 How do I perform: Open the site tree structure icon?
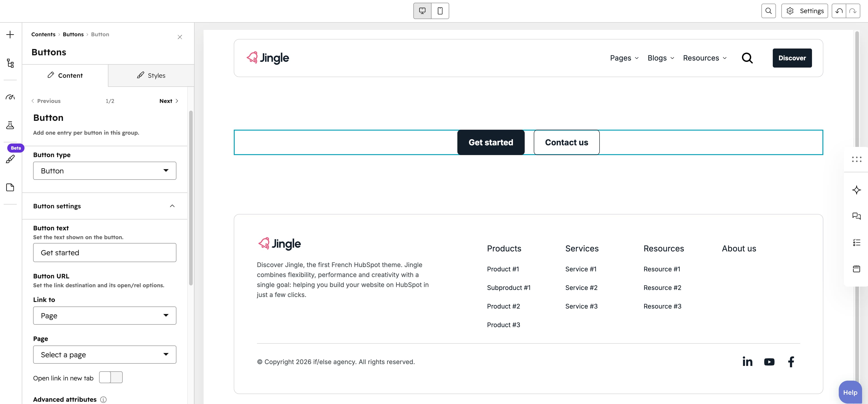(10, 63)
